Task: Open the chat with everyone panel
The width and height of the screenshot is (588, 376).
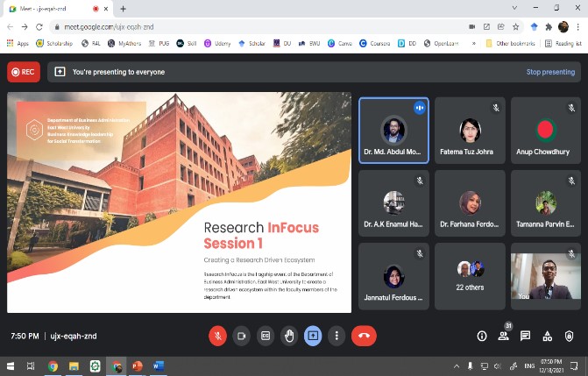Action: (525, 336)
